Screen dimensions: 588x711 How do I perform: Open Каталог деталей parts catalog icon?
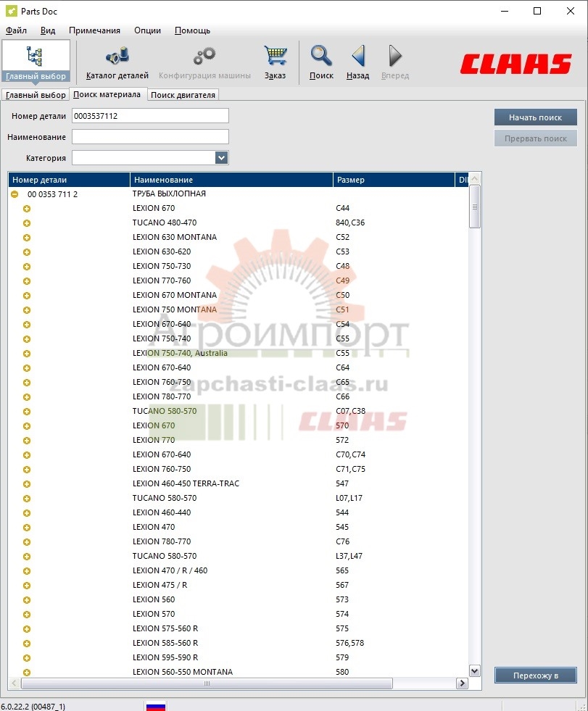coord(117,63)
